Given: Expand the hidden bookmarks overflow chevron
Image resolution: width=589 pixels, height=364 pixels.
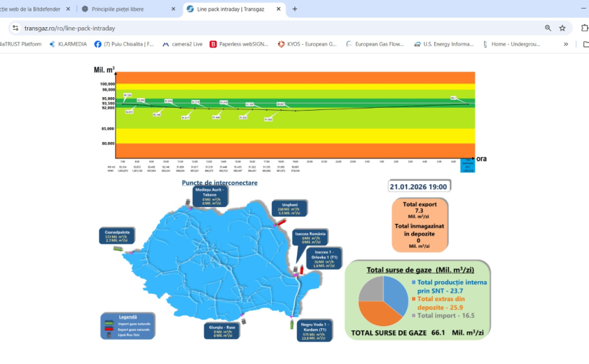Looking at the screenshot, I should (x=566, y=44).
